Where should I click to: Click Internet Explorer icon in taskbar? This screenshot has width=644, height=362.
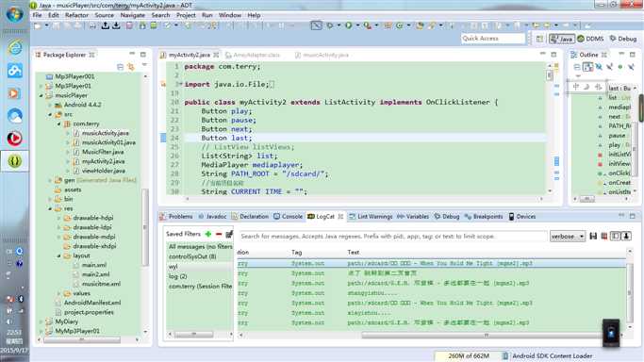(15, 48)
